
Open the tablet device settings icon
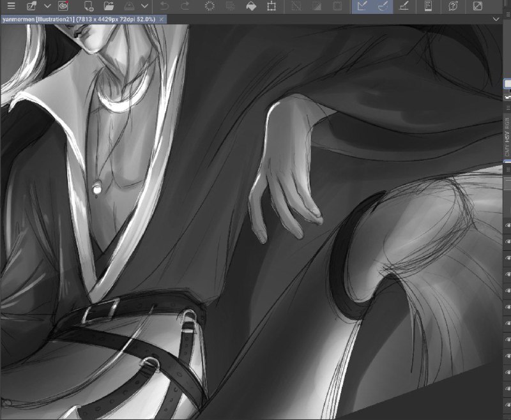tap(428, 6)
